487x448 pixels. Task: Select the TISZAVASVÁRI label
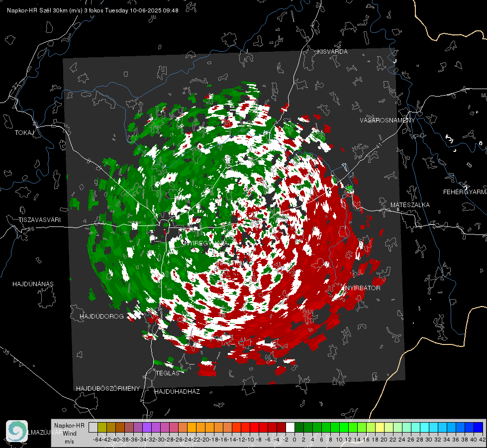click(x=40, y=220)
